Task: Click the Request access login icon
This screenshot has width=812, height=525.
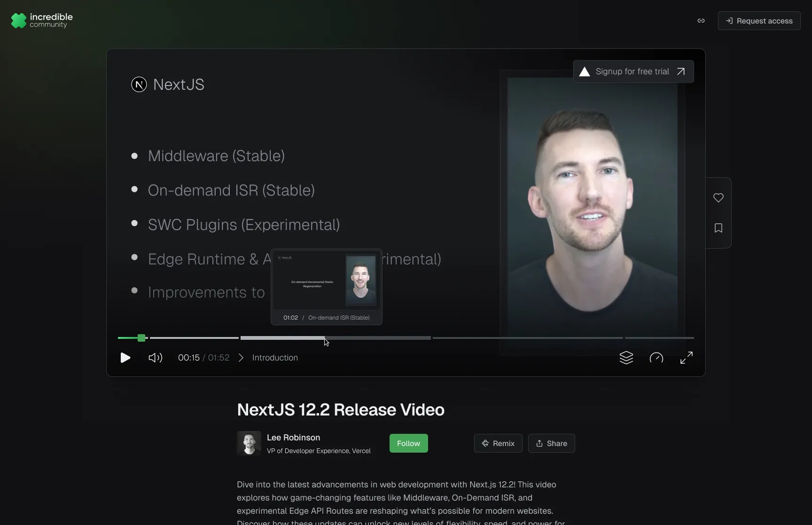Action: (730, 21)
